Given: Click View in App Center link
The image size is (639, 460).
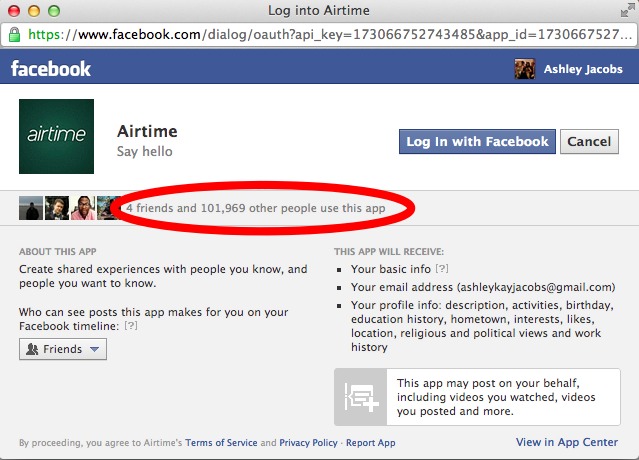Looking at the screenshot, I should click(567, 442).
